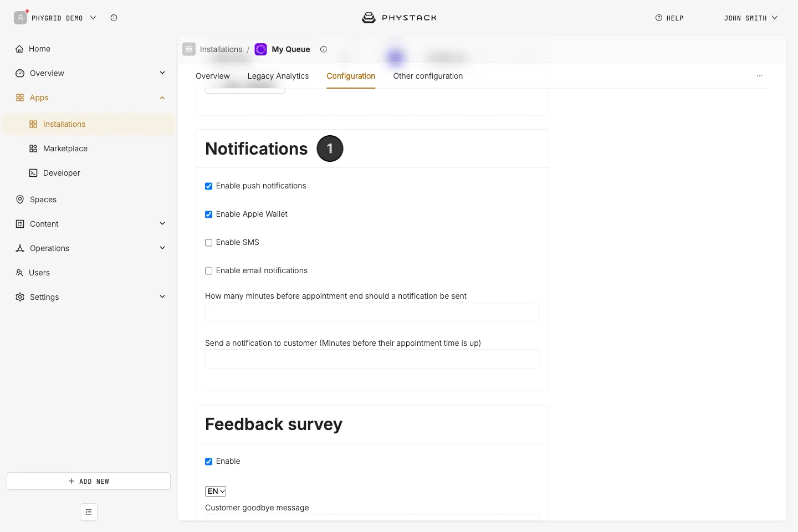
Task: Click the Spaces location pin icon
Action: [x=20, y=199]
